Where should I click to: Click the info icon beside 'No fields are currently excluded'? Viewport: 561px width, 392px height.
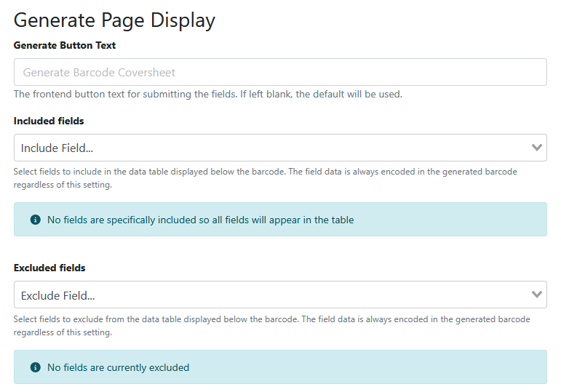tap(36, 367)
